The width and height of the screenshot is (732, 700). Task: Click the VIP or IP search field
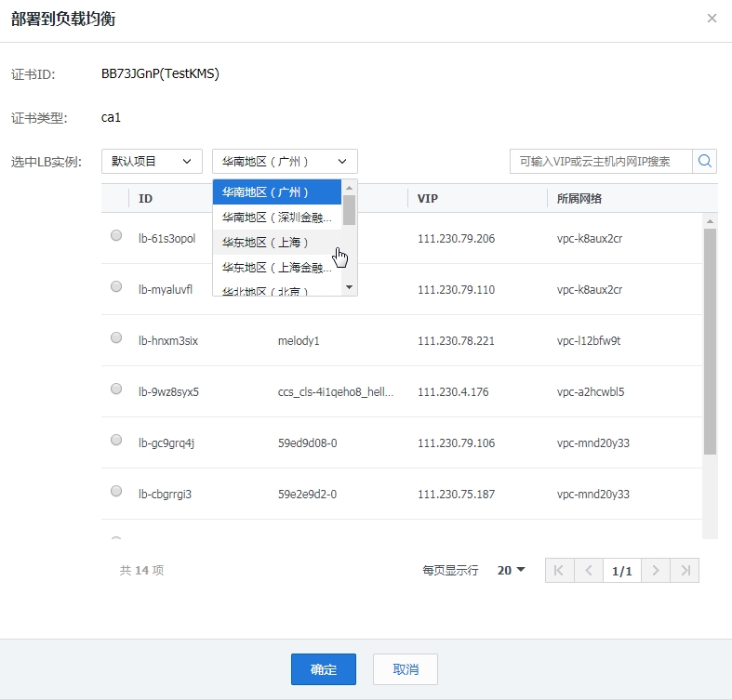601,161
